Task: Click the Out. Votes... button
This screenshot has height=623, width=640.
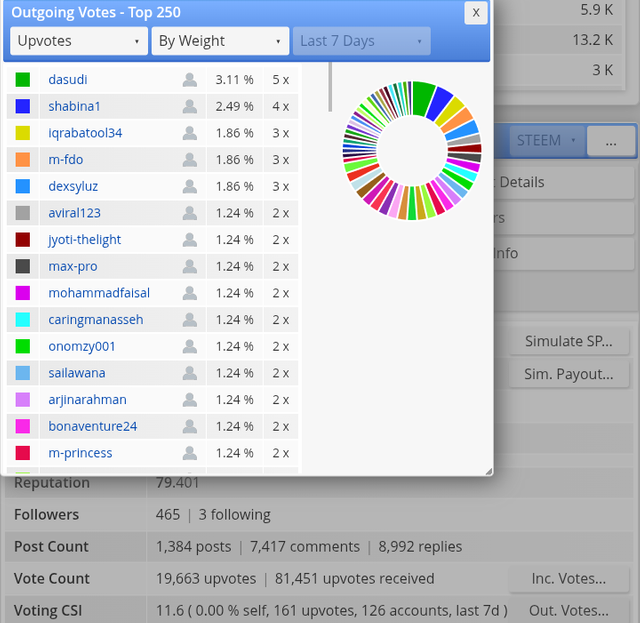Action: 569,611
